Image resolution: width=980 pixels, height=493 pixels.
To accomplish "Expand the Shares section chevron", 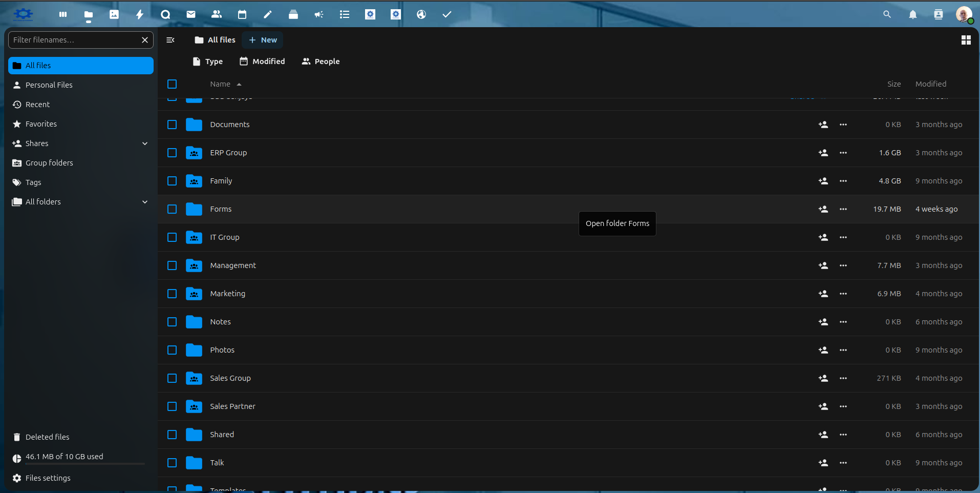I will pyautogui.click(x=145, y=143).
